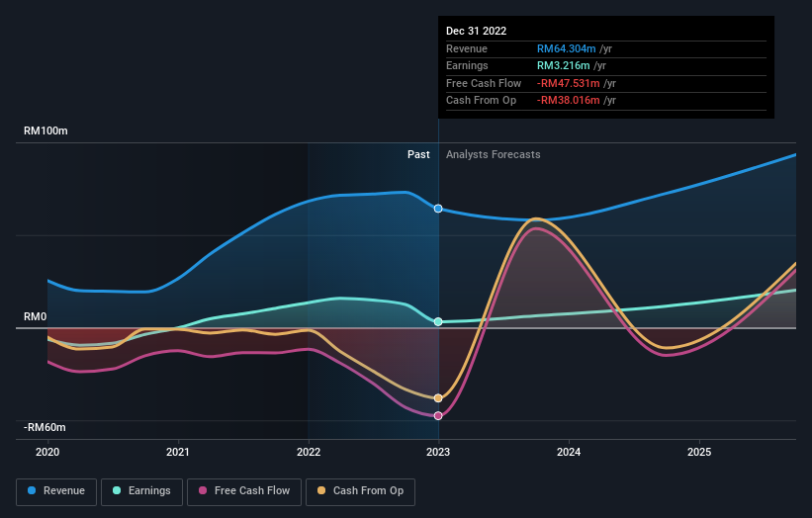Click the Past label

pos(418,154)
